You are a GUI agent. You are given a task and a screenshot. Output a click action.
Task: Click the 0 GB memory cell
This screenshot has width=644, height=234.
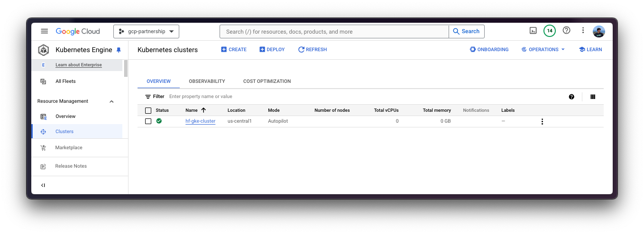446,121
